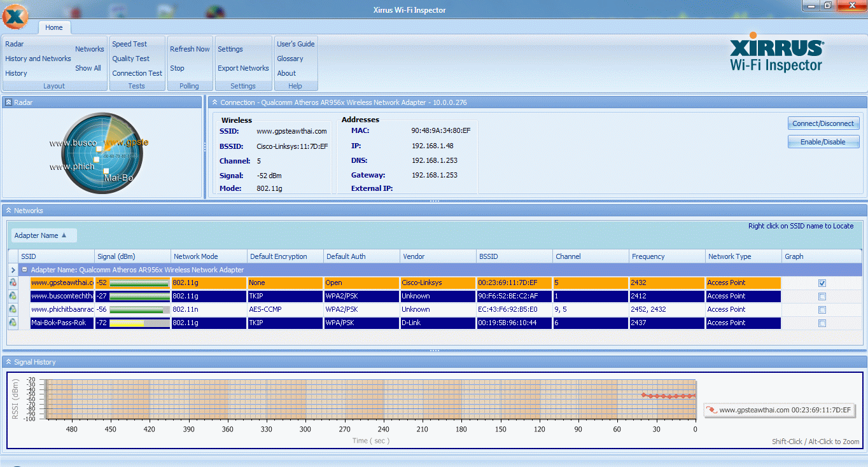Screen dimensions: 868x467
Task: Click the network icon beside www.gpsteawthai row
Action: [13, 282]
